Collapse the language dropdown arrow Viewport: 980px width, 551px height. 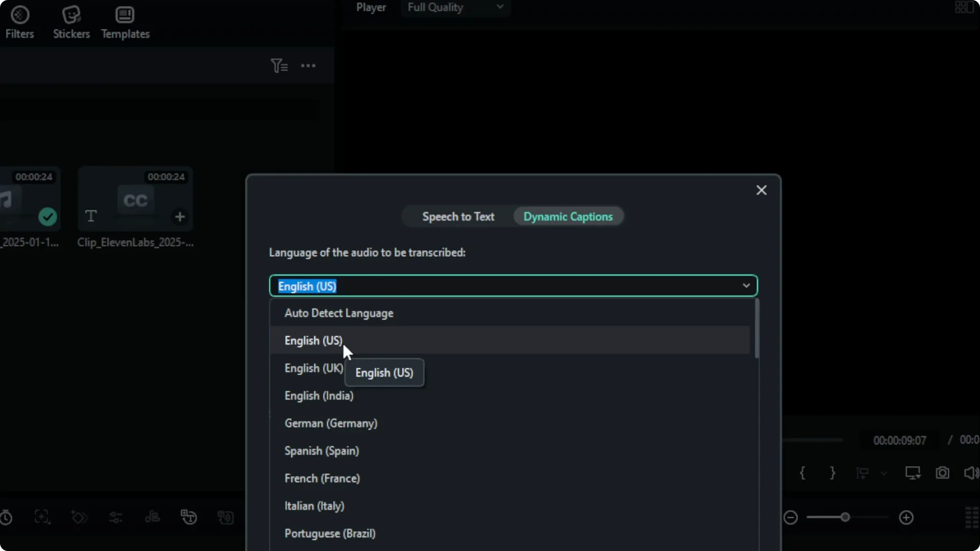746,286
